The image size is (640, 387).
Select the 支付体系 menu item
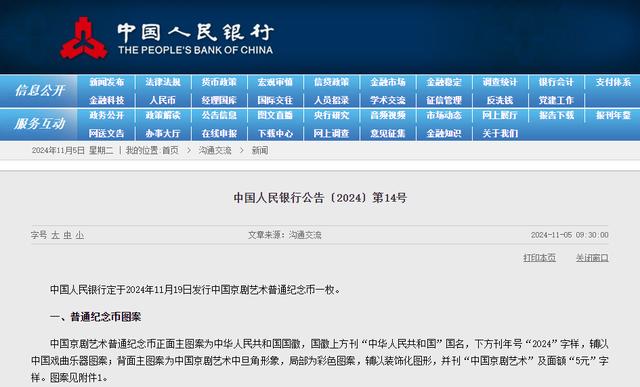[613, 82]
